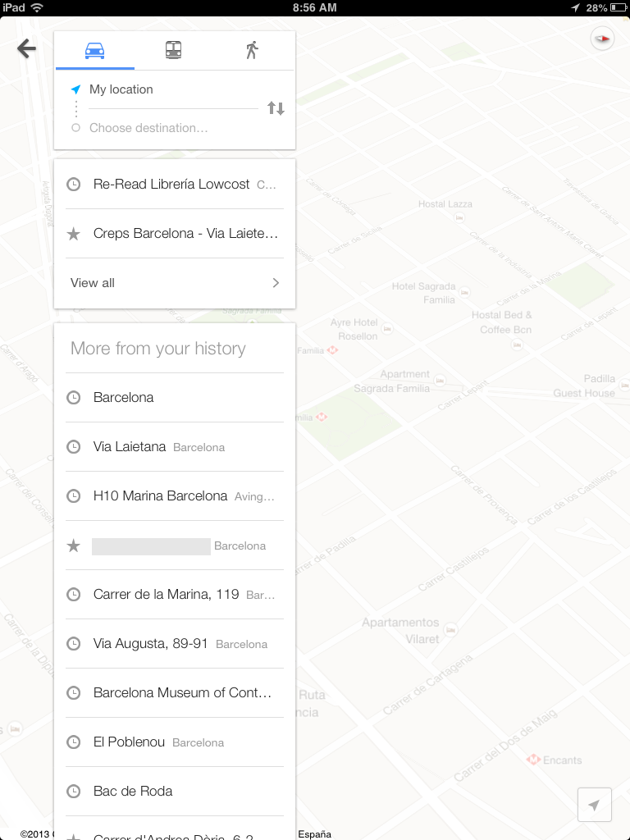Select H10 Marina Barcelona history item
This screenshot has width=630, height=840.
pyautogui.click(x=174, y=496)
